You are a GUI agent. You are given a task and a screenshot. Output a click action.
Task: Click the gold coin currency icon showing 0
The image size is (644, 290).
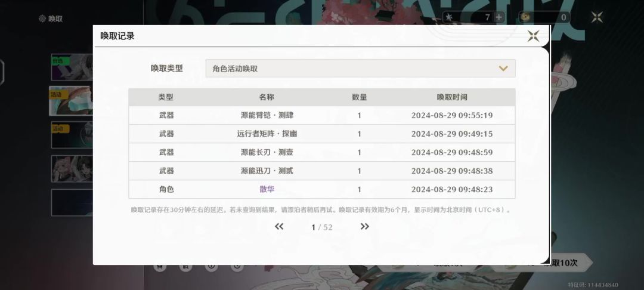tap(525, 17)
